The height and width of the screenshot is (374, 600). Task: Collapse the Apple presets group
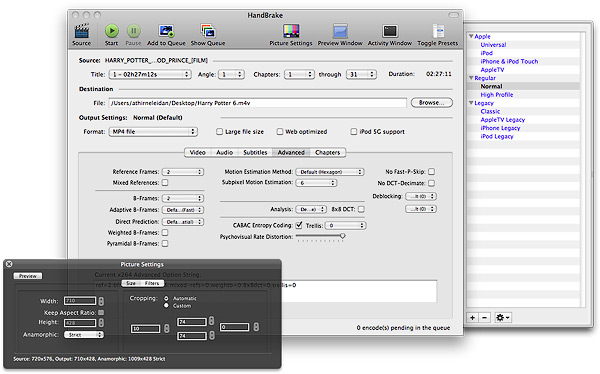pyautogui.click(x=471, y=36)
